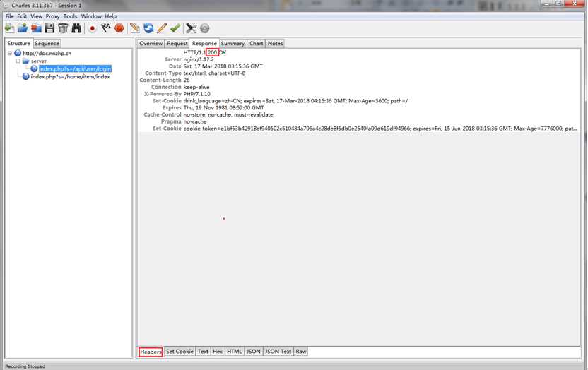Click the red Close Session toolbar icon
This screenshot has width=588, height=370.
coord(36,28)
